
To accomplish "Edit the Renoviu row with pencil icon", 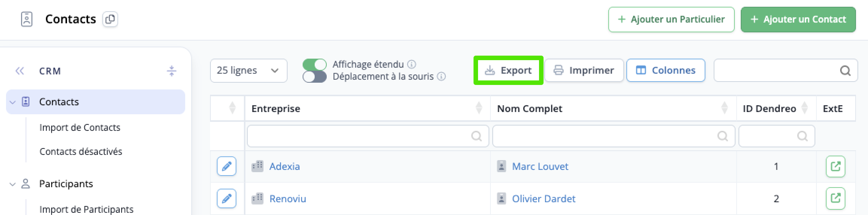I will [x=227, y=198].
